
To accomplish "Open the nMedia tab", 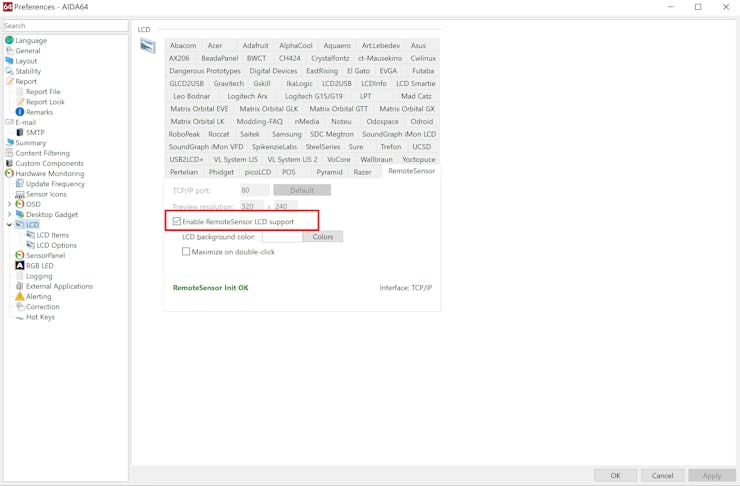I will point(307,121).
